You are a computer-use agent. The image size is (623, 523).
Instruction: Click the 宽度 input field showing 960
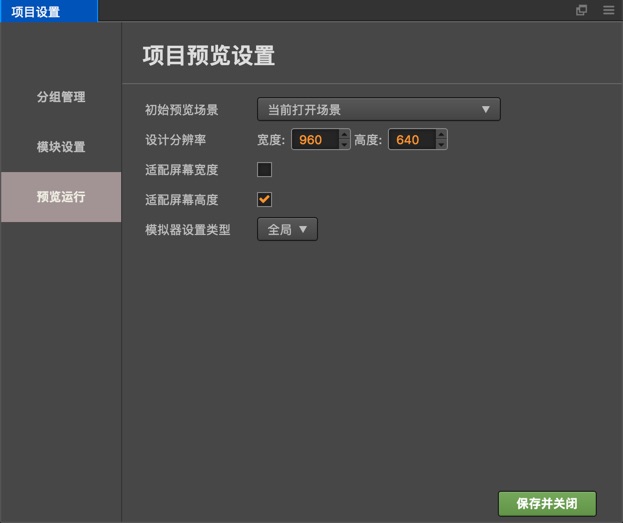click(x=314, y=140)
